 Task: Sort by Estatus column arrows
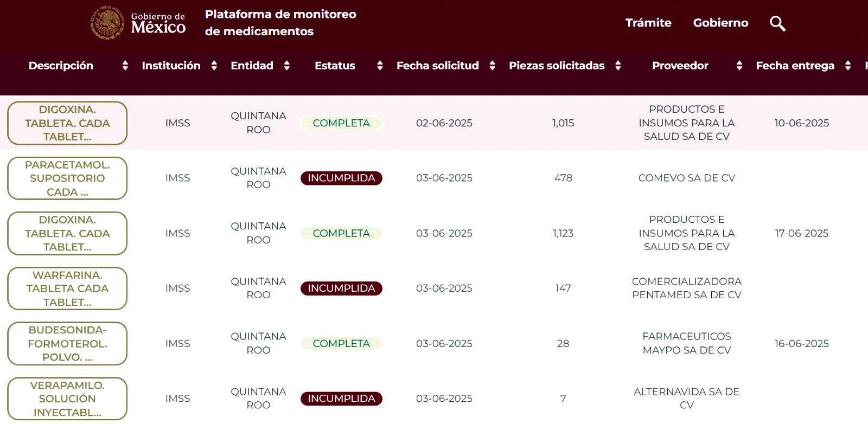tap(380, 66)
